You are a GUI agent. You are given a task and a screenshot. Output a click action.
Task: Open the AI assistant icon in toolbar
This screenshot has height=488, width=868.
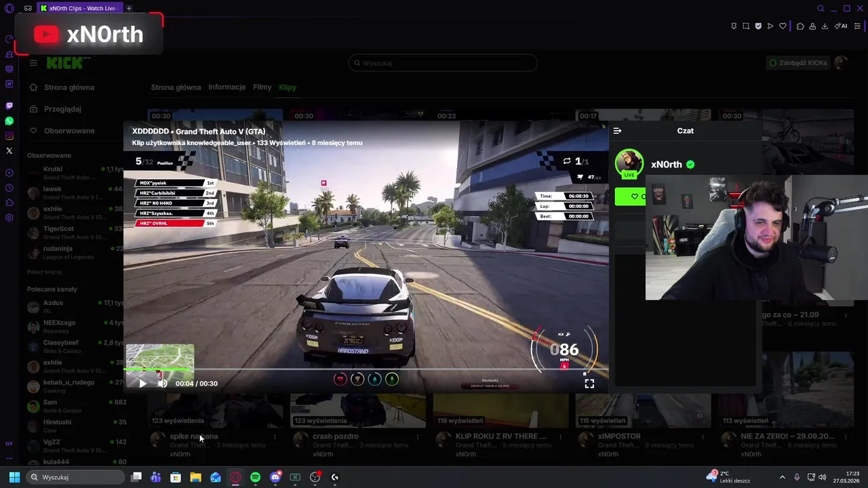[x=841, y=26]
